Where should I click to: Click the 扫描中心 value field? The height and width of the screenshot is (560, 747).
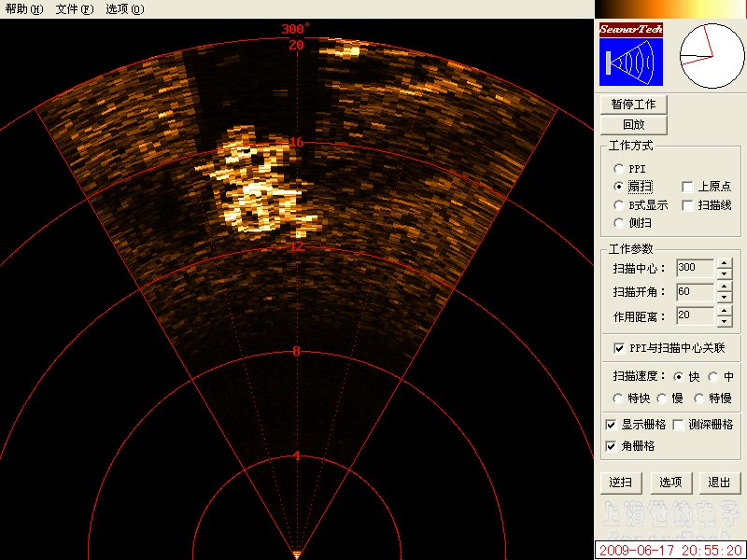(x=695, y=267)
